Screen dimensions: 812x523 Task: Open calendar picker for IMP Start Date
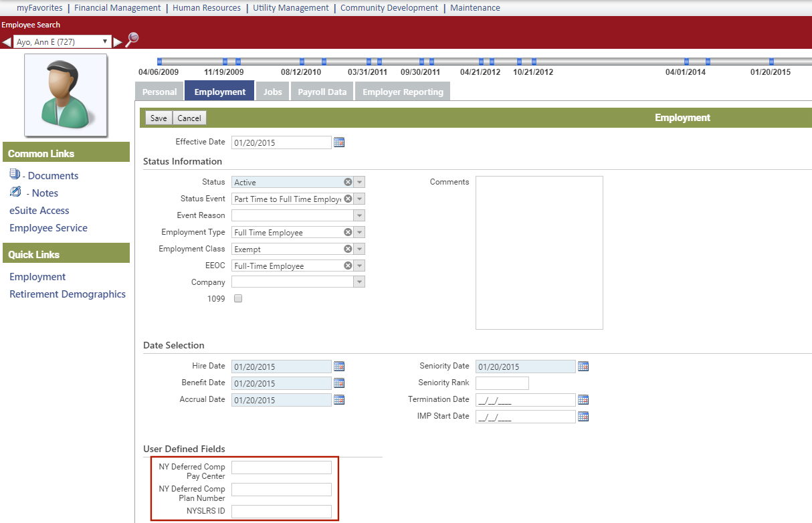click(583, 417)
